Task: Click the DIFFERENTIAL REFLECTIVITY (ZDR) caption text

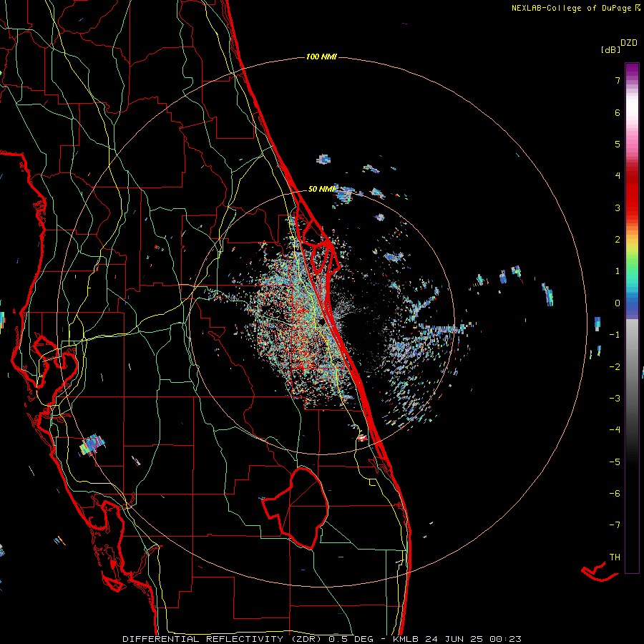Action: tap(223, 639)
